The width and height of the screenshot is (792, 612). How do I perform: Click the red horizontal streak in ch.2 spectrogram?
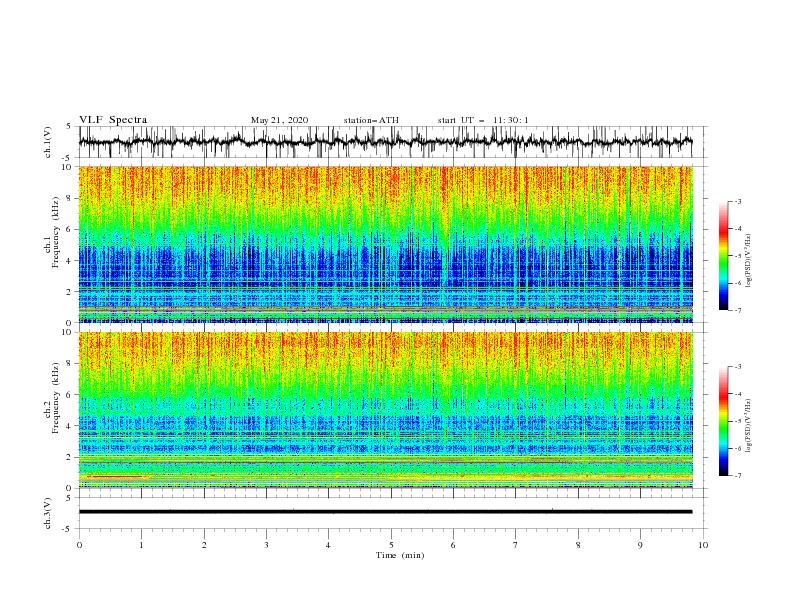point(115,477)
